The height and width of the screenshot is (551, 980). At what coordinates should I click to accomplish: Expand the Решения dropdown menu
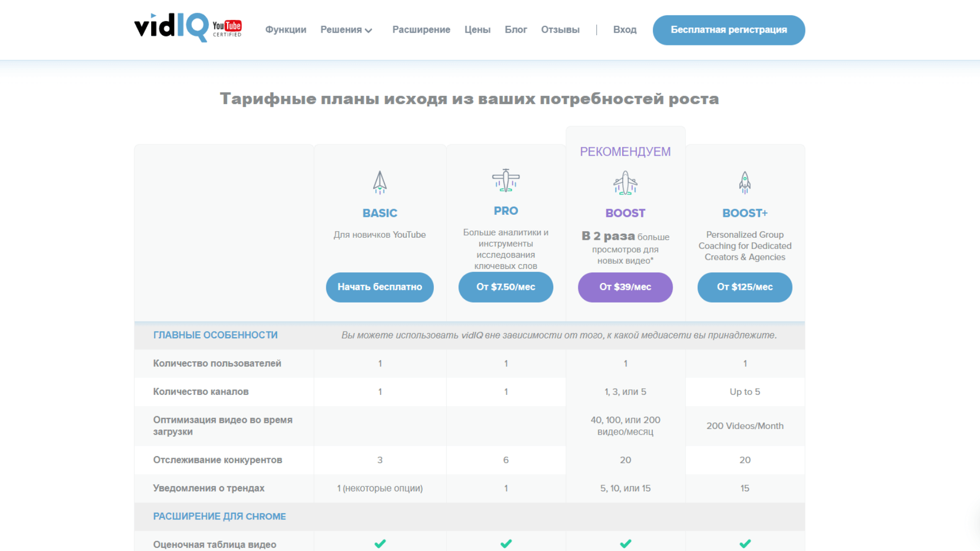346,30
